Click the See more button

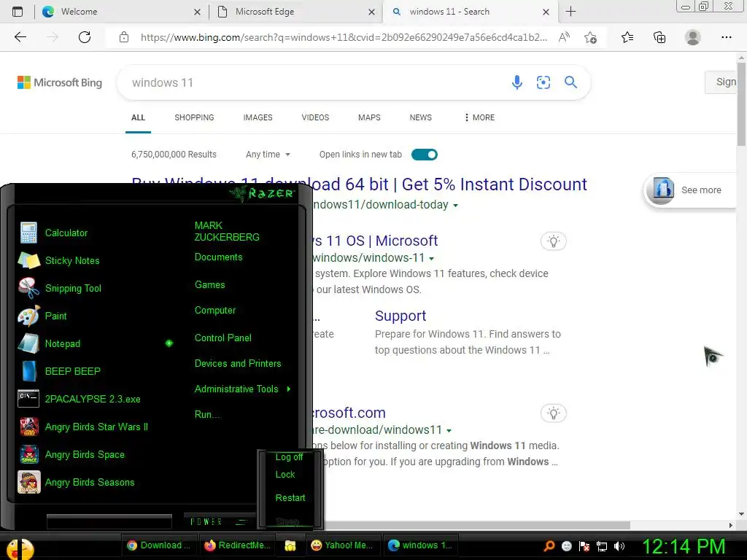pyautogui.click(x=689, y=190)
